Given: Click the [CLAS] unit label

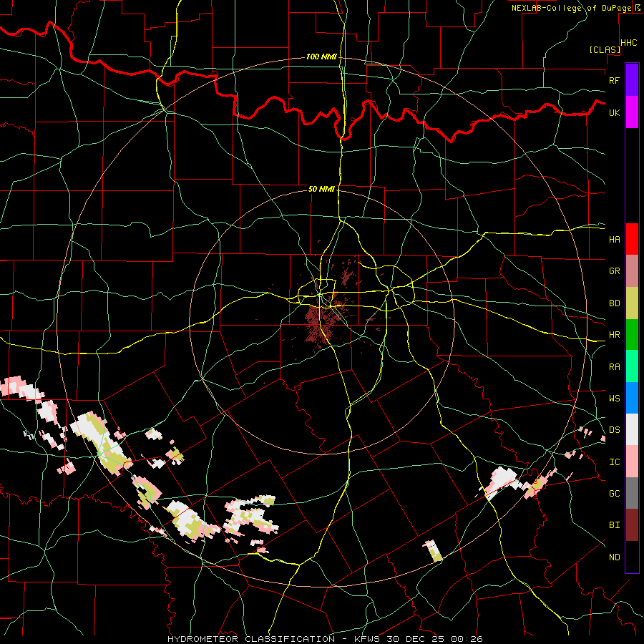Looking at the screenshot, I should [x=605, y=49].
